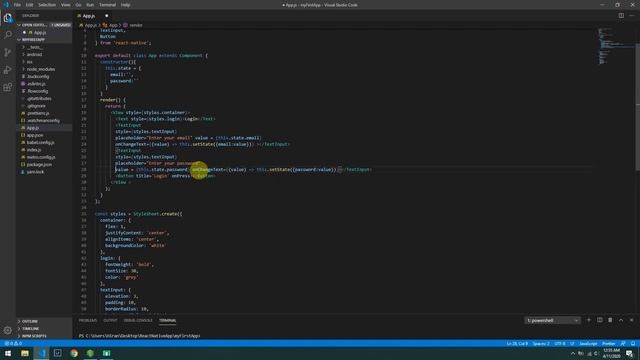Click the Spaces indentation setting
The height and width of the screenshot is (360, 640).
(541, 344)
